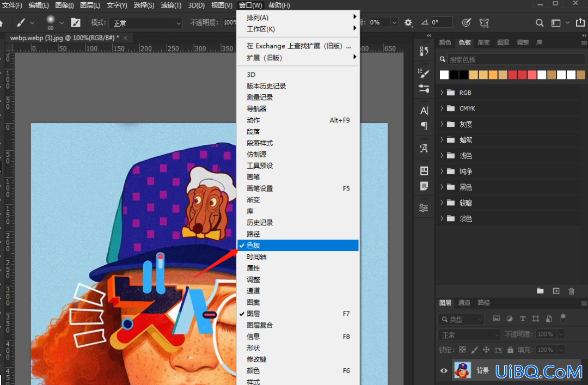Pick the second black recent swatch

pyautogui.click(x=463, y=75)
